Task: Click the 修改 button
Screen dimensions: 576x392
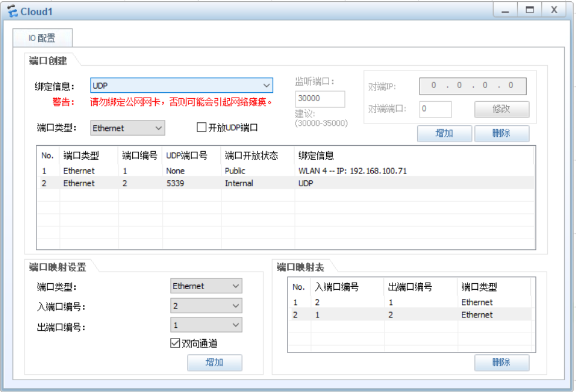Action: (x=502, y=109)
